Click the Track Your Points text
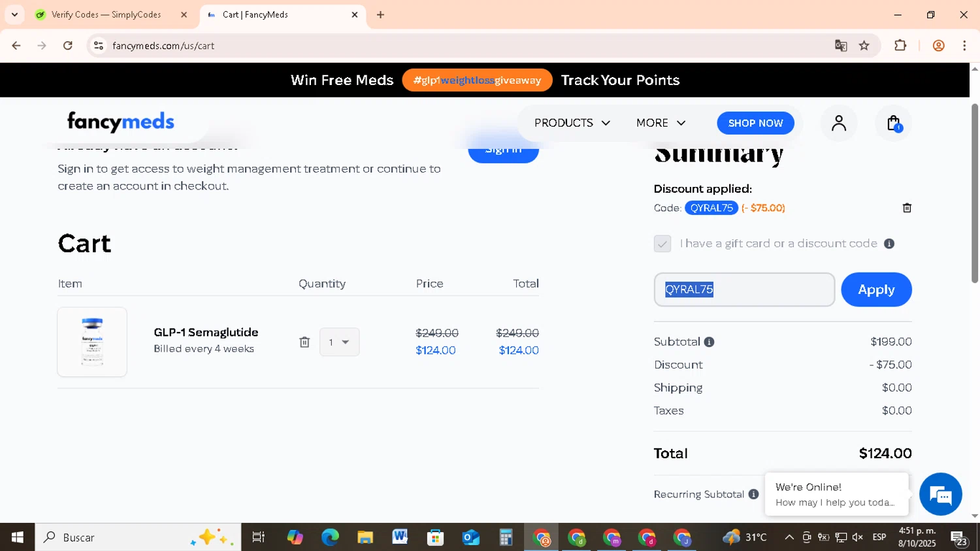The width and height of the screenshot is (980, 551). (620, 80)
